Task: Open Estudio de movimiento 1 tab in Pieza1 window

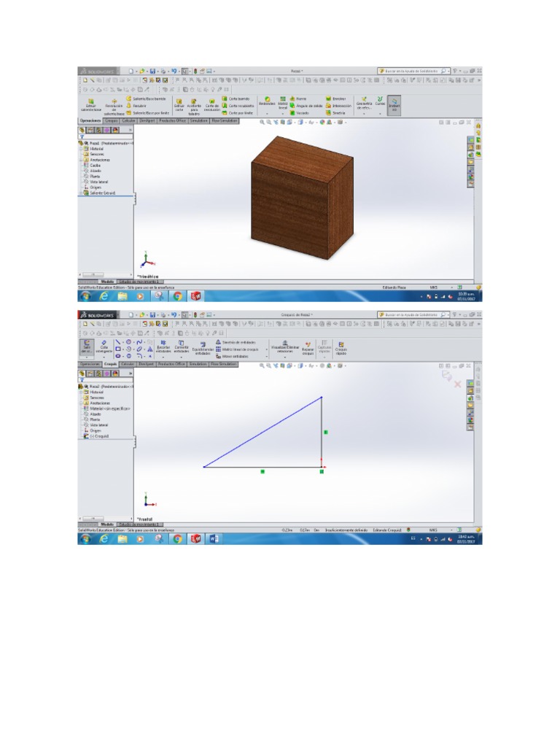Action: [141, 282]
